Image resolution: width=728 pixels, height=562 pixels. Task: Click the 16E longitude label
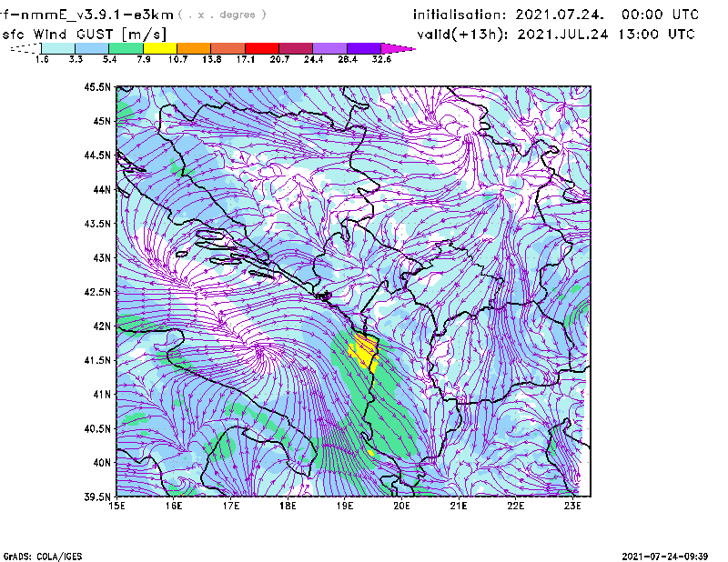click(x=174, y=506)
